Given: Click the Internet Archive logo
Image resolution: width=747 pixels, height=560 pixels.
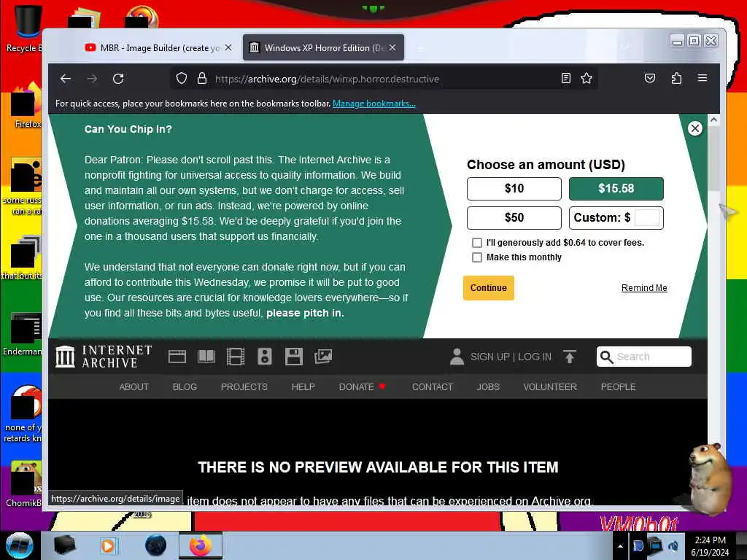Looking at the screenshot, I should point(104,357).
